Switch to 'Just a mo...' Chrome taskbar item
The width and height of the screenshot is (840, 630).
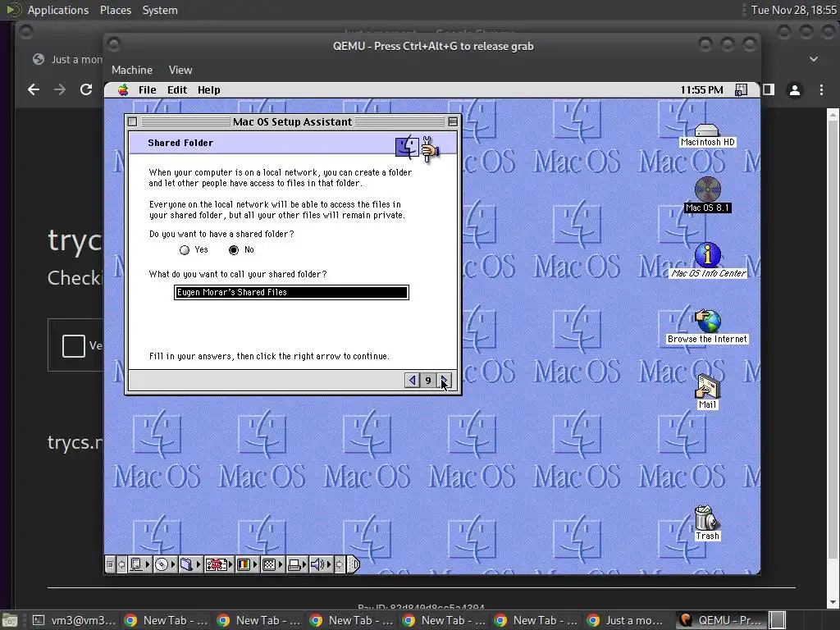click(628, 620)
